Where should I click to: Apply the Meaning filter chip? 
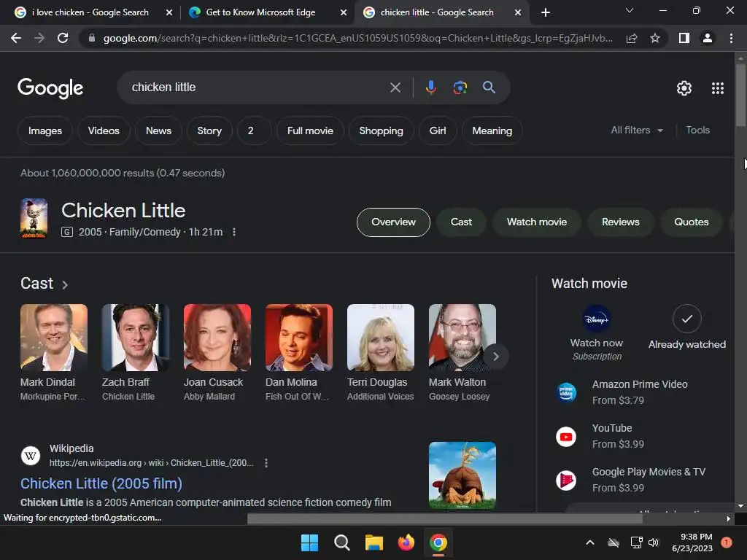pos(492,131)
